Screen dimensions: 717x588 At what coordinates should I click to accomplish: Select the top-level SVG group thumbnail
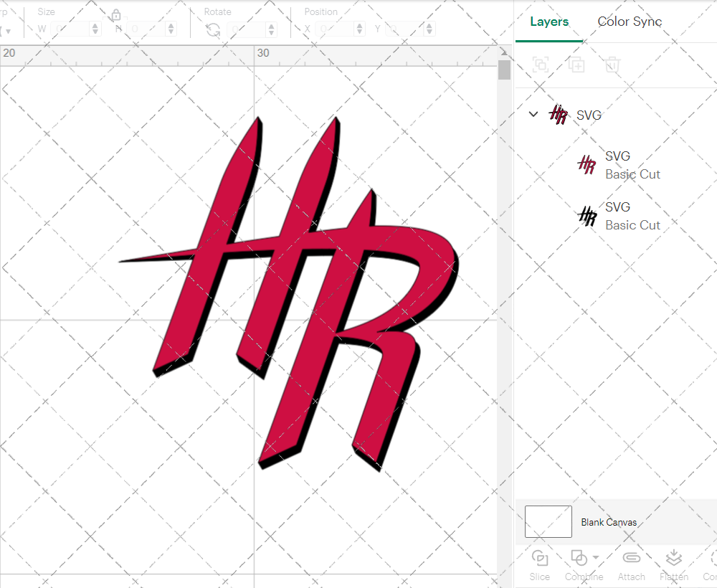[x=558, y=115]
